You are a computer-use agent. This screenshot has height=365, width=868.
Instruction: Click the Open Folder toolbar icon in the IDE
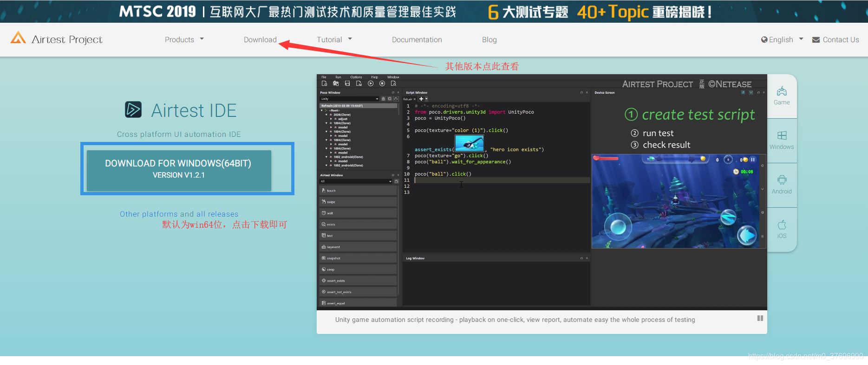click(x=336, y=83)
